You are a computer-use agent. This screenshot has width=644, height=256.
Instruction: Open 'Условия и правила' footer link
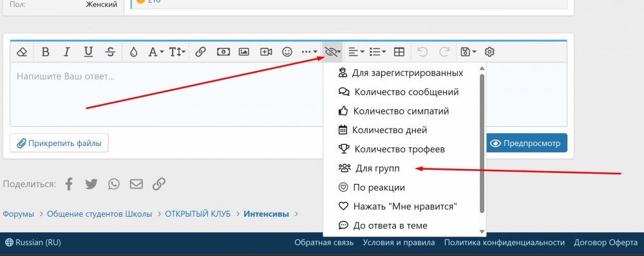[399, 243]
